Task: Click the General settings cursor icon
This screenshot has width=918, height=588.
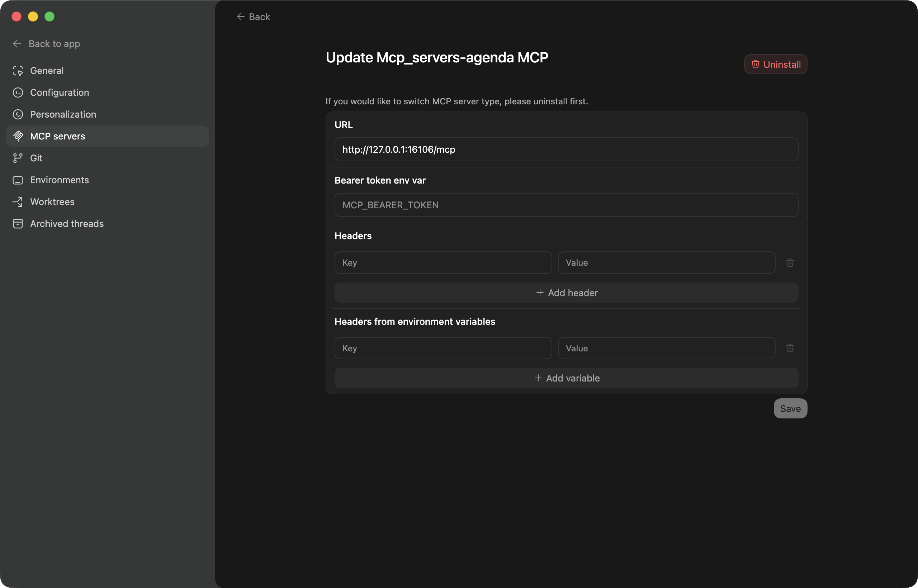Action: coord(18,71)
